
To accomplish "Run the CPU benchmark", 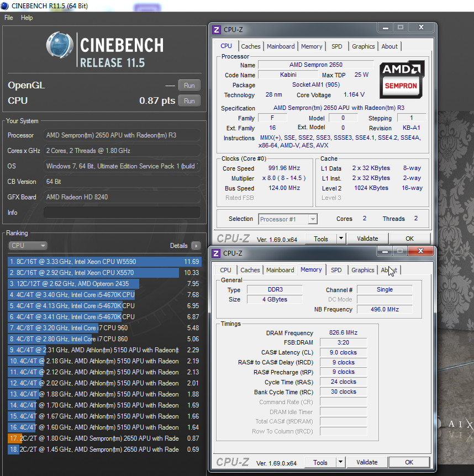I will pos(189,101).
